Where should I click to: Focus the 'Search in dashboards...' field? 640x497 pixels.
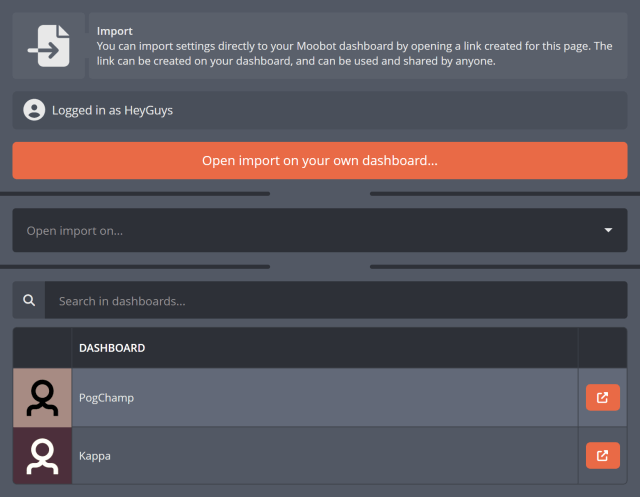336,300
